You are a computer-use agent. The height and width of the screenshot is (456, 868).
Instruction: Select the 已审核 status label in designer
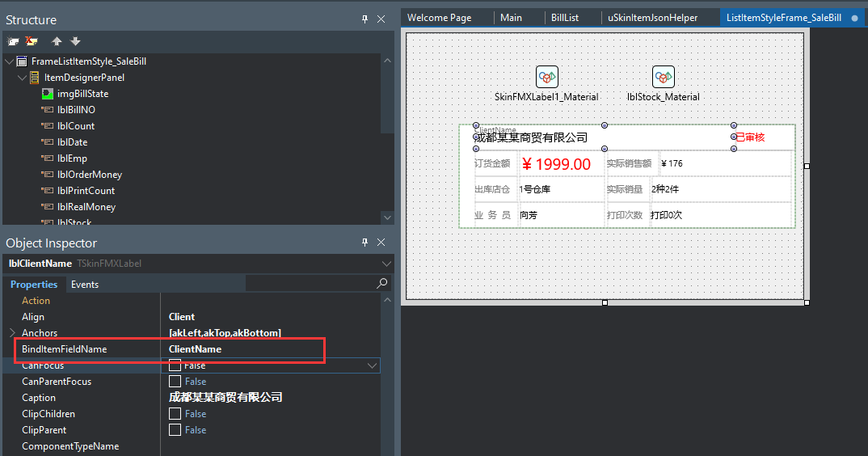[750, 137]
